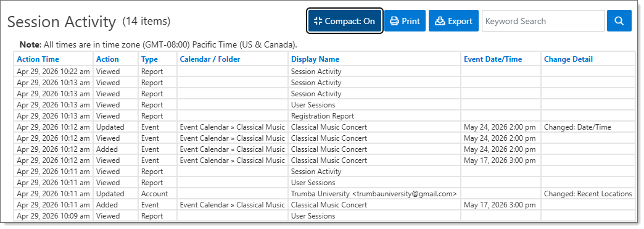Screen dimensions: 644x229
Task: Click 'Changed: Recent Locations' detail cell
Action: pyautogui.click(x=588, y=194)
